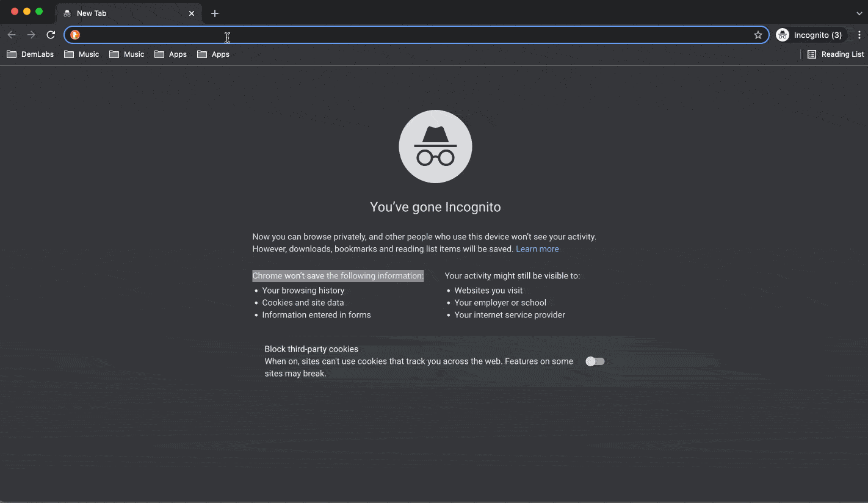Maximize window with green traffic light button
This screenshot has height=503, width=868.
[39, 12]
